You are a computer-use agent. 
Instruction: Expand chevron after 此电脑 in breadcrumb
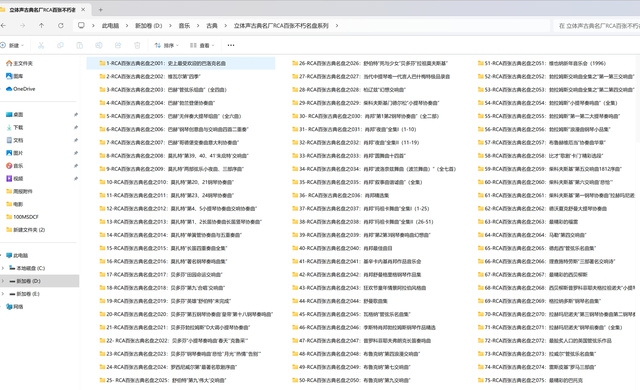pos(127,26)
